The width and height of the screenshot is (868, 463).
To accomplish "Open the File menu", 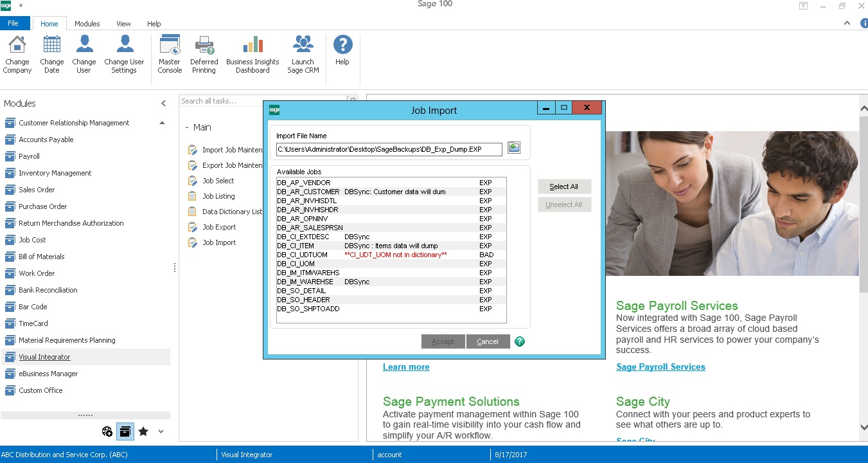I will tap(13, 24).
